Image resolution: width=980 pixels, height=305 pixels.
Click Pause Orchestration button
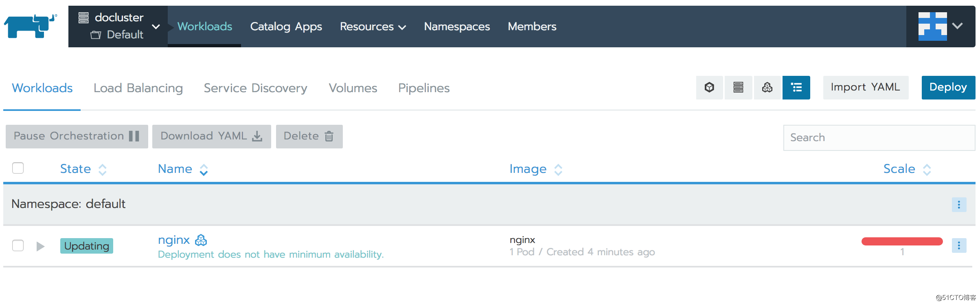coord(77,136)
